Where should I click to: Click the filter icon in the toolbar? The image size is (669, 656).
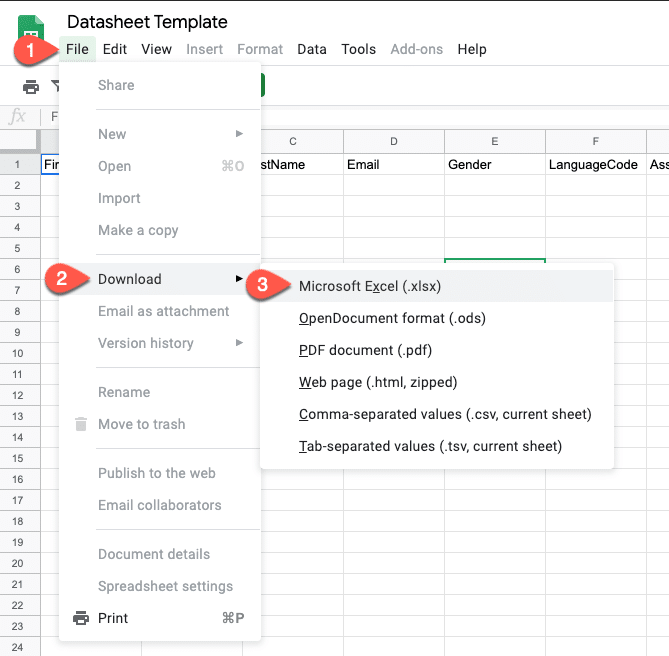(55, 86)
